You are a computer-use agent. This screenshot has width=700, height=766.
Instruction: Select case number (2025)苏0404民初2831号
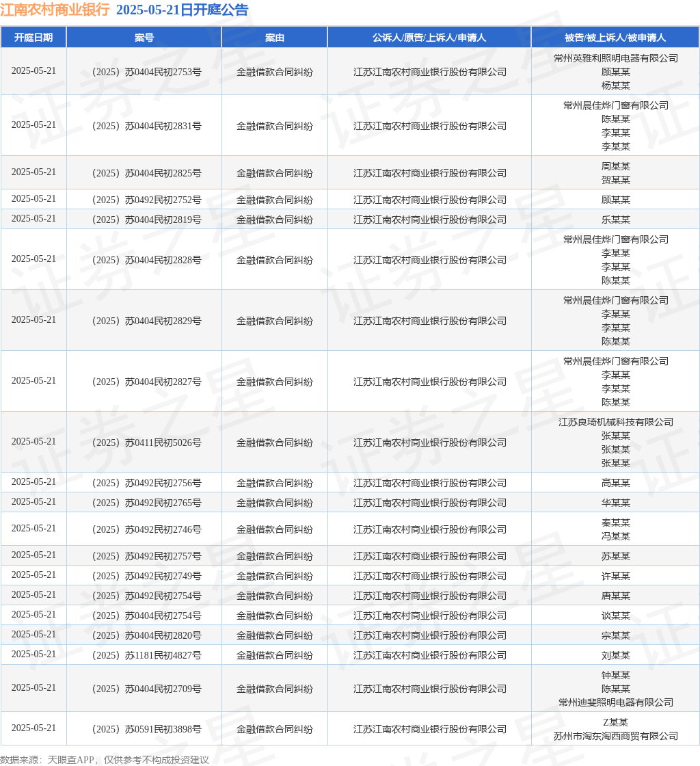[146, 126]
